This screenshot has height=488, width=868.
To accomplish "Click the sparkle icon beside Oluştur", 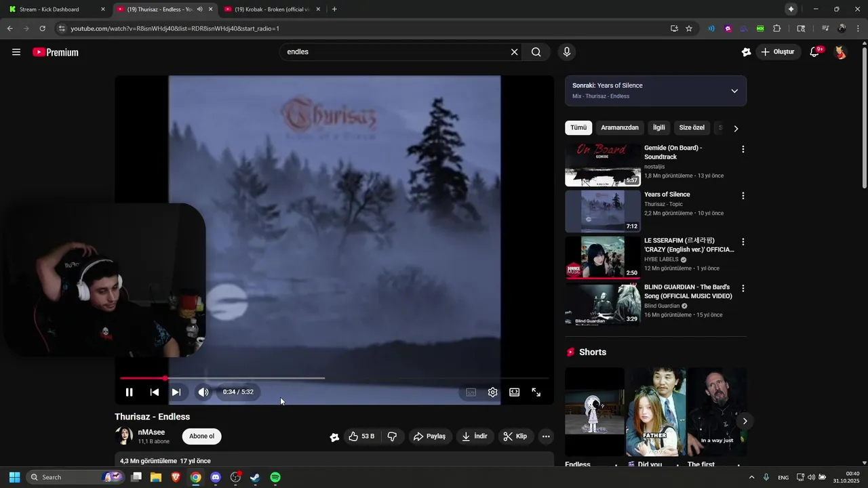I will click(746, 52).
